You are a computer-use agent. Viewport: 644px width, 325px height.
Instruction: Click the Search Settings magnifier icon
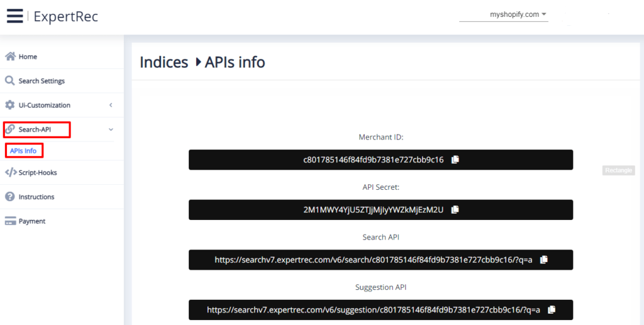[x=10, y=81]
